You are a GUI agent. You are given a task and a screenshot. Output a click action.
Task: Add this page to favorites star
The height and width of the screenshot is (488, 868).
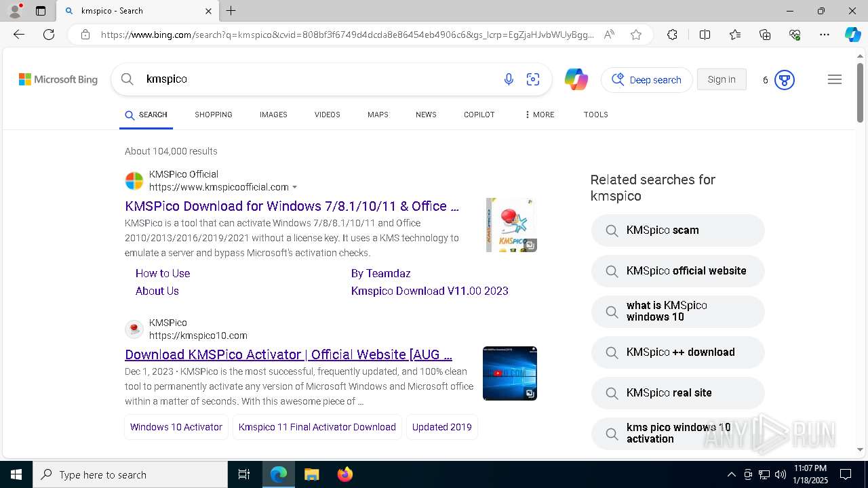636,35
